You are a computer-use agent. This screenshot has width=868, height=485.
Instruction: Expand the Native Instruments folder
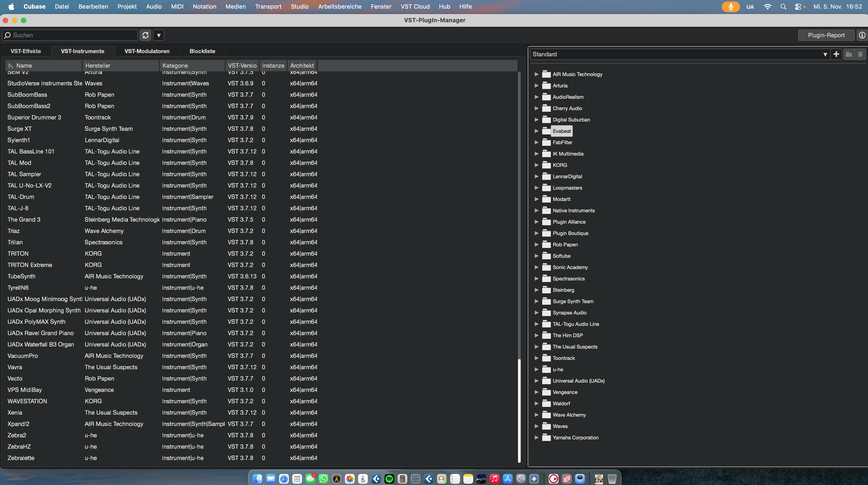coord(536,211)
